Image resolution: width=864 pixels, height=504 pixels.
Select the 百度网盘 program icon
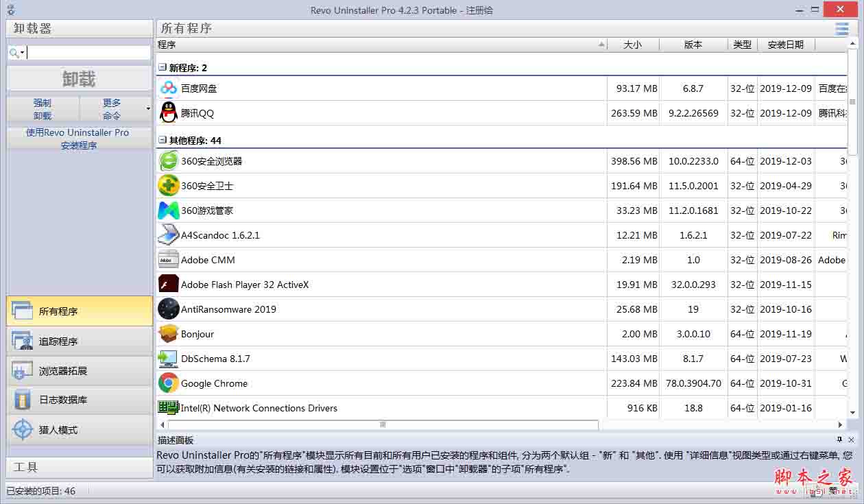[x=168, y=88]
